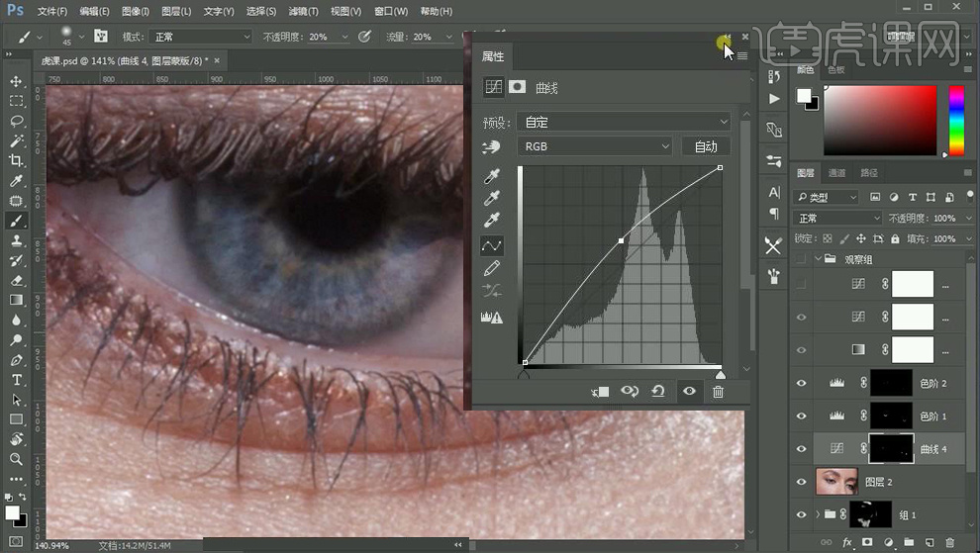
Task: Toggle visibility of 图层 2 layer
Action: [802, 482]
